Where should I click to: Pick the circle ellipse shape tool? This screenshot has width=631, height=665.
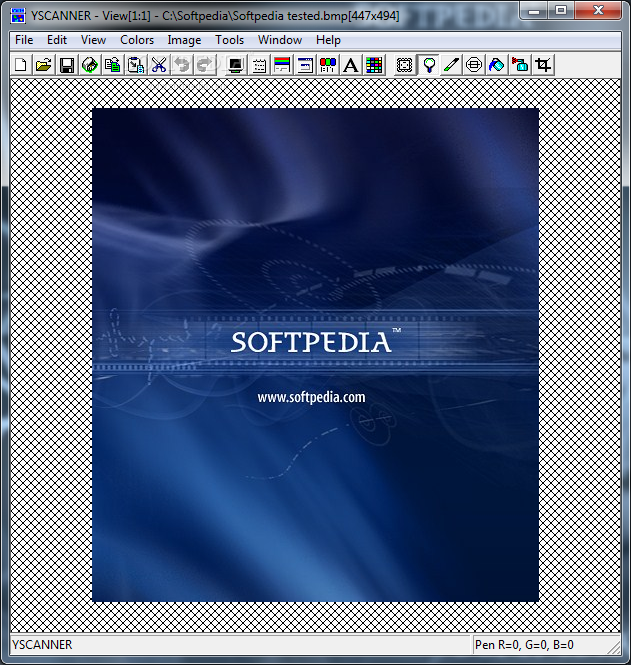(x=474, y=65)
